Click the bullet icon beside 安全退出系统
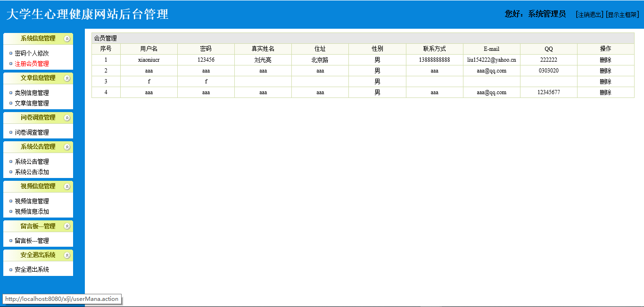This screenshot has width=644, height=307. coord(11,269)
